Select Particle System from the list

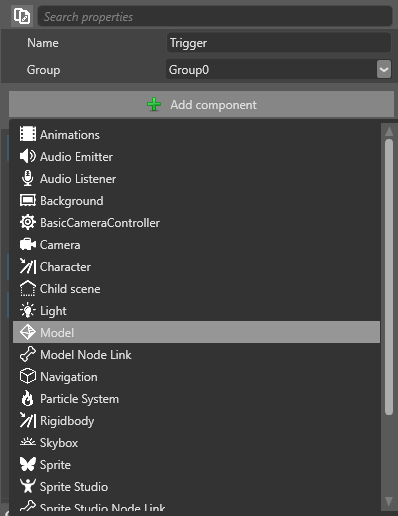[x=196, y=399]
